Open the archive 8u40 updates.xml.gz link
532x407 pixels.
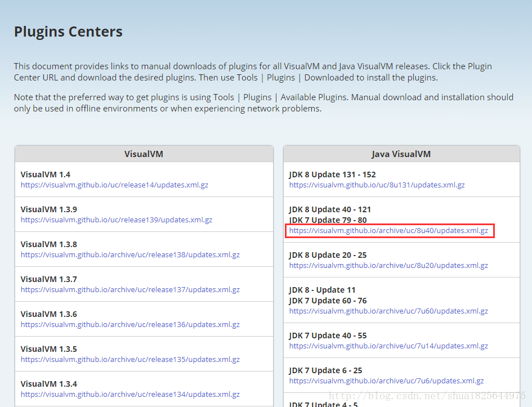388,231
